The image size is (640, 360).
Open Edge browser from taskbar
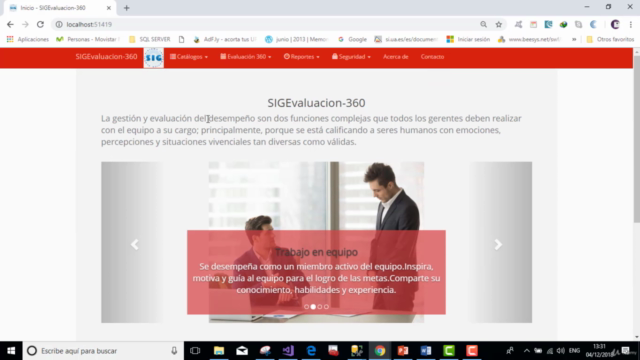click(x=311, y=351)
